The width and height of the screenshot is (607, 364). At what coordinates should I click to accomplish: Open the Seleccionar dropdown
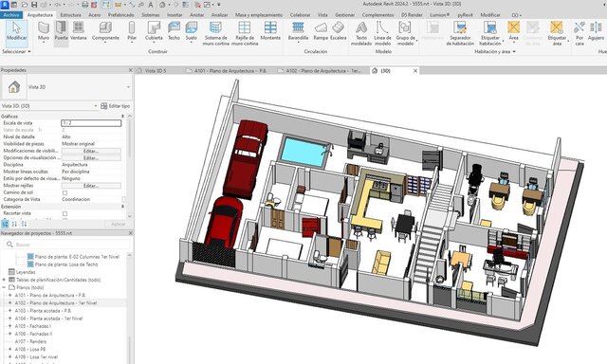click(16, 51)
